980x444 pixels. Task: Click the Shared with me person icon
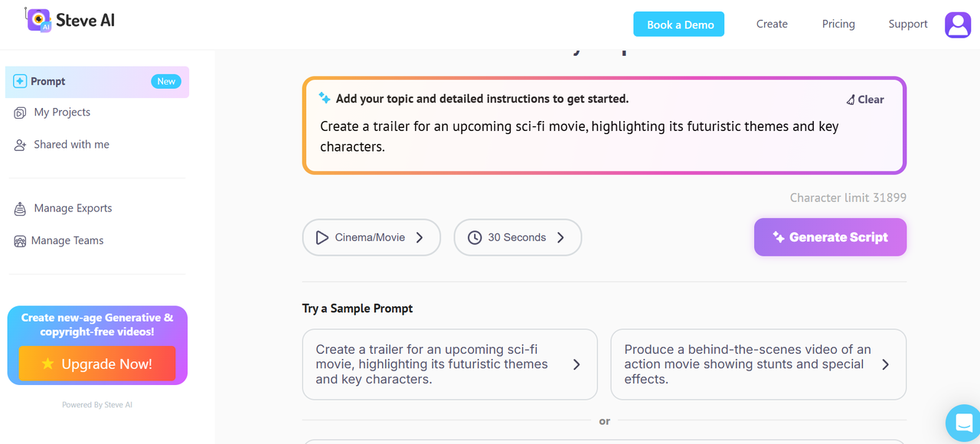pos(21,145)
